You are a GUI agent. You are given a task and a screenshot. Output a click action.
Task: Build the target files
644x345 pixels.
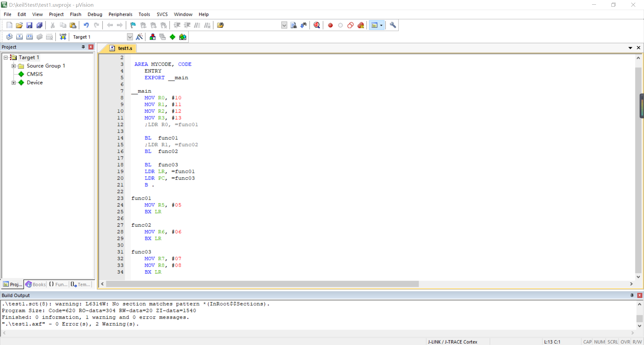[x=19, y=37]
